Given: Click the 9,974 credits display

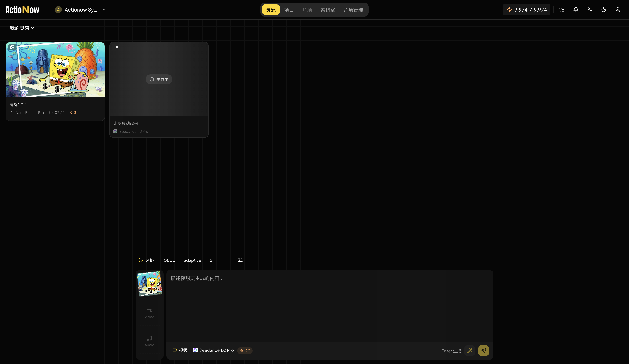Looking at the screenshot, I should [527, 9].
